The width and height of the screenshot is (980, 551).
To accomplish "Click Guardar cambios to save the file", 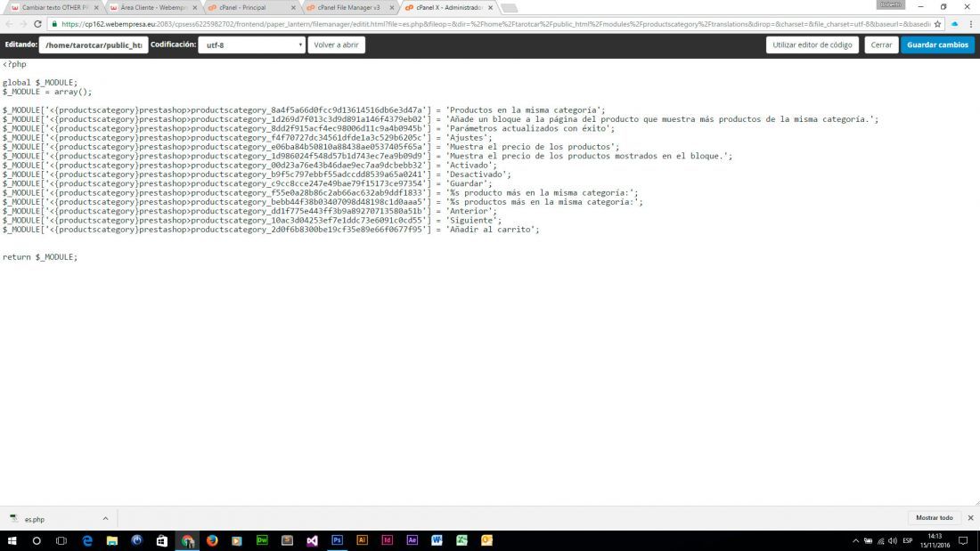I will click(x=937, y=45).
